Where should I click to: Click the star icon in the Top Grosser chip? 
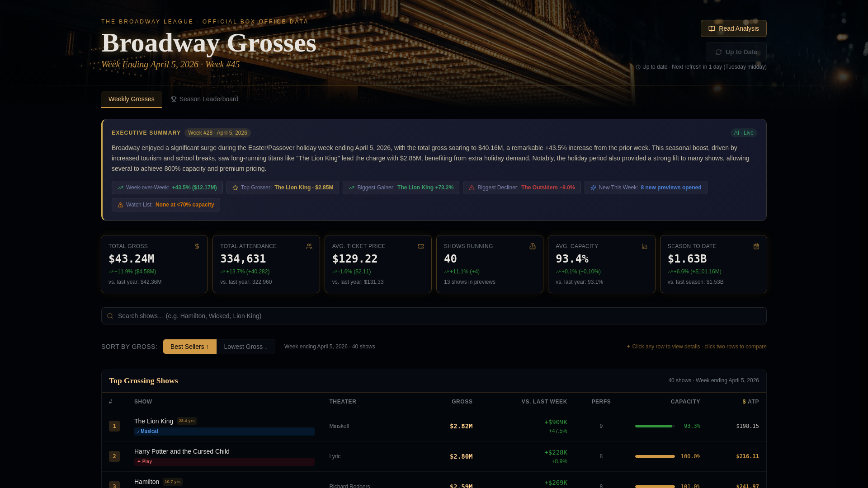point(235,188)
